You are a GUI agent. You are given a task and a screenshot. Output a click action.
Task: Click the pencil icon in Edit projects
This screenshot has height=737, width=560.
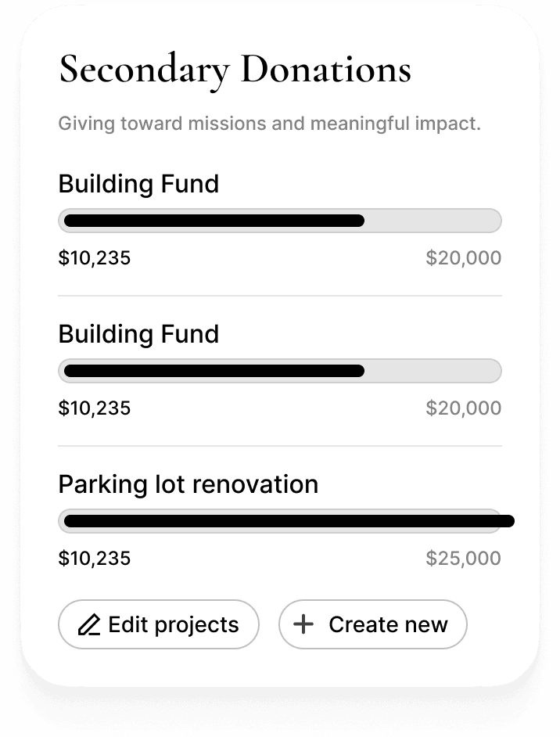pos(90,625)
